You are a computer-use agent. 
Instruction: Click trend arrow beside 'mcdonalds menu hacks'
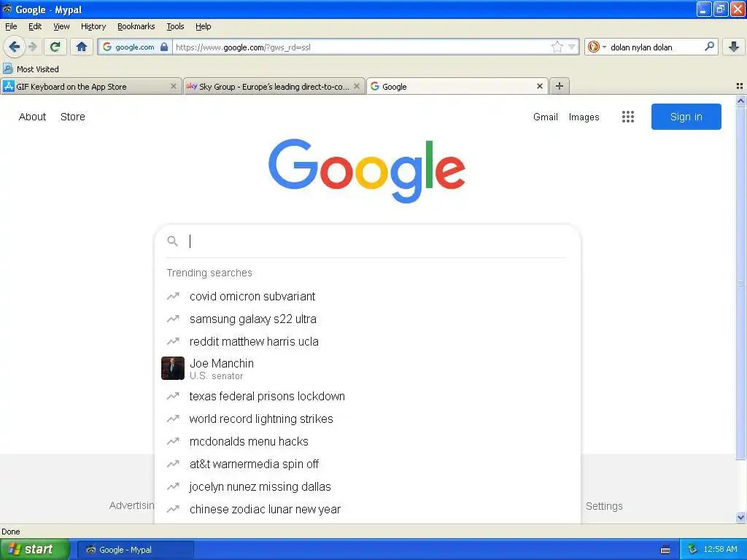click(173, 441)
